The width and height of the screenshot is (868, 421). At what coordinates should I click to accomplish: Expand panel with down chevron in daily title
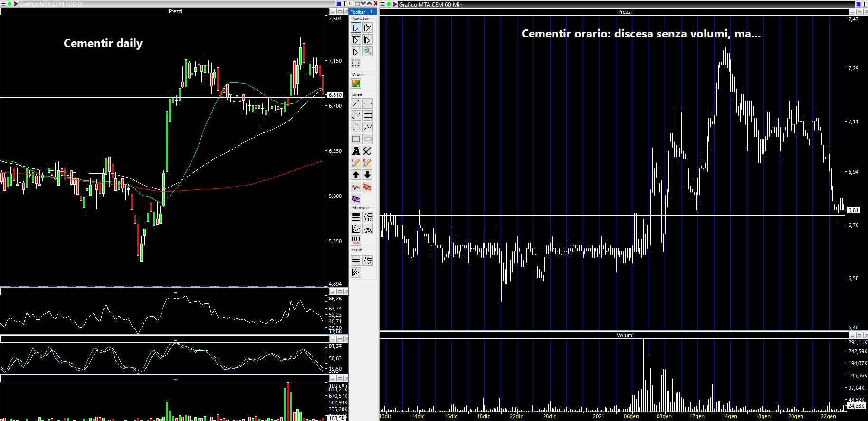click(363, 4)
